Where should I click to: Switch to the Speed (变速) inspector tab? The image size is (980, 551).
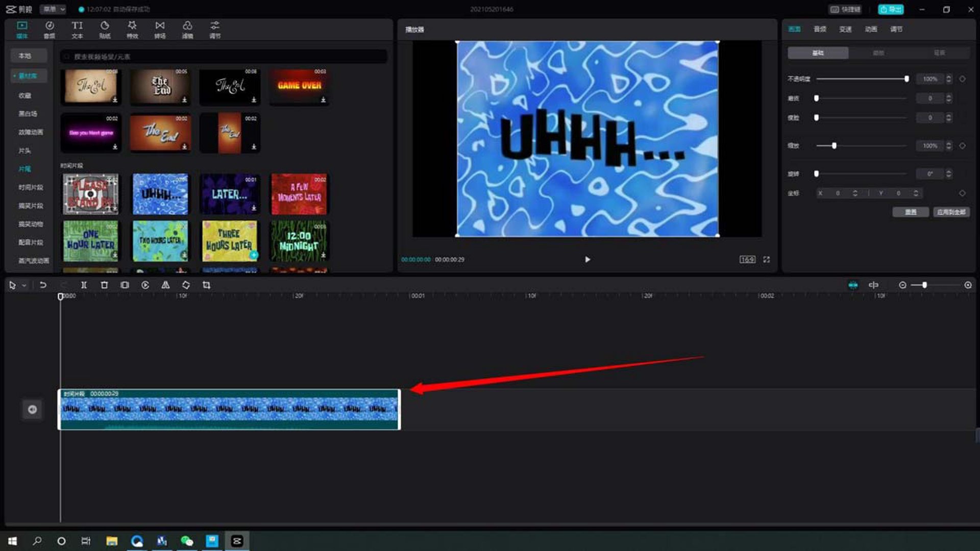point(845,29)
